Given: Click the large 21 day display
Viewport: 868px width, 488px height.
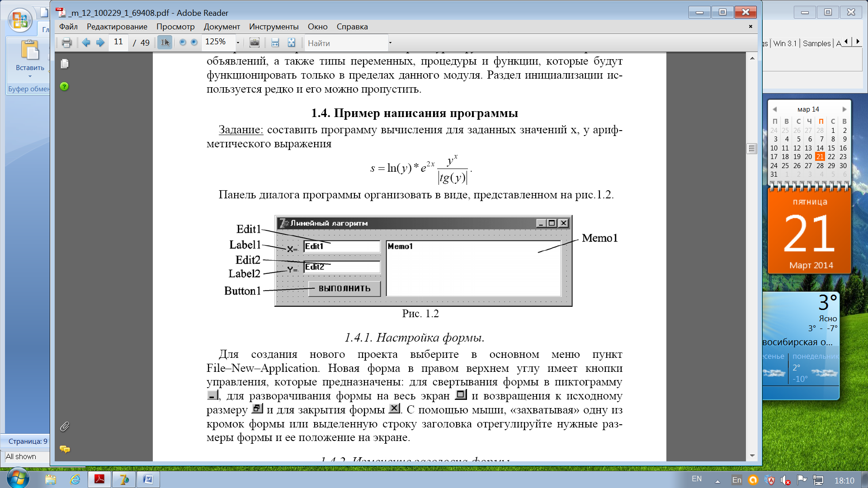Looking at the screenshot, I should click(809, 234).
